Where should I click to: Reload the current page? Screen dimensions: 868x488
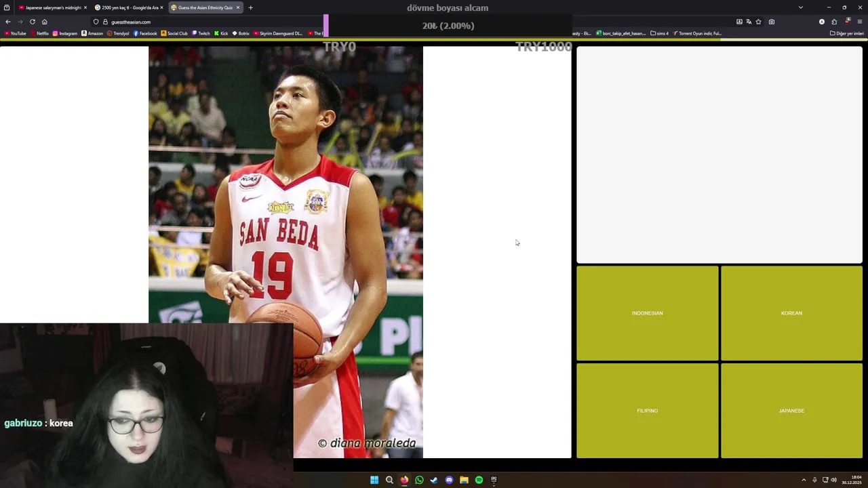[x=32, y=22]
